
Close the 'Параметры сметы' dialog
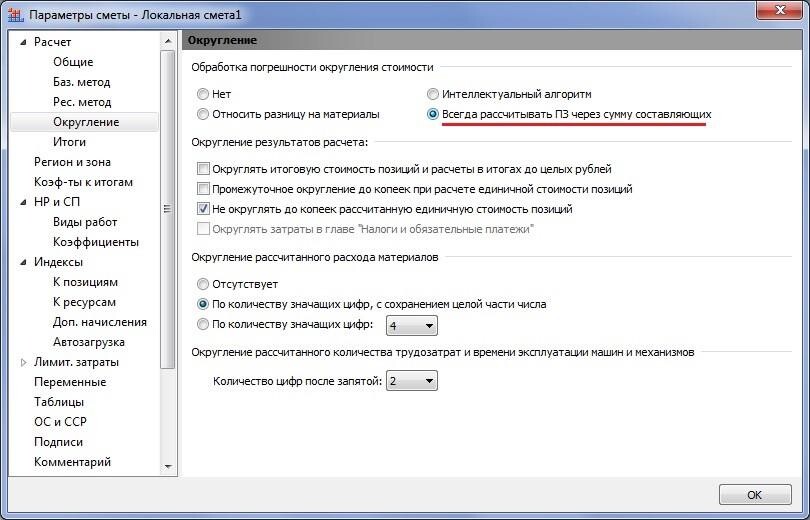[x=780, y=10]
